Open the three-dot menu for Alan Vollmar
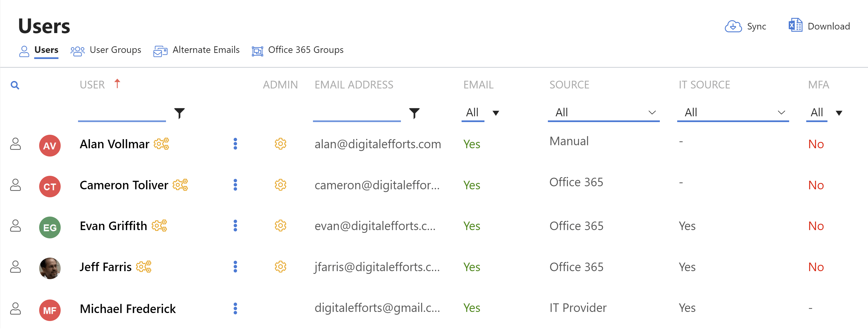 pos(235,144)
